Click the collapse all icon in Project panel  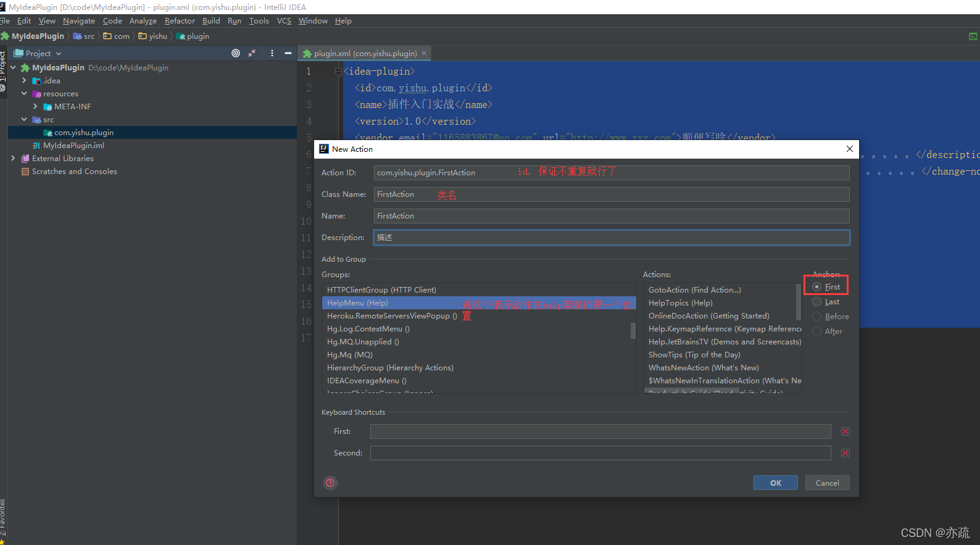252,53
